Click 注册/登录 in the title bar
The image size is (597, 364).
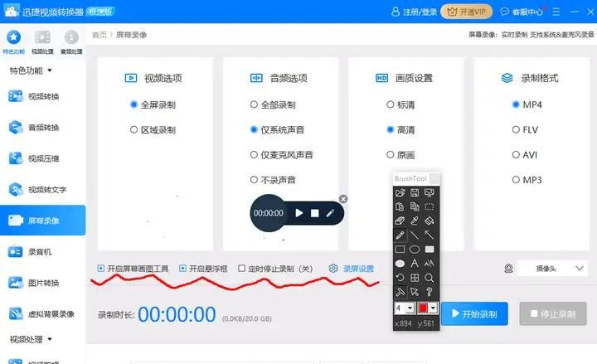click(x=415, y=12)
